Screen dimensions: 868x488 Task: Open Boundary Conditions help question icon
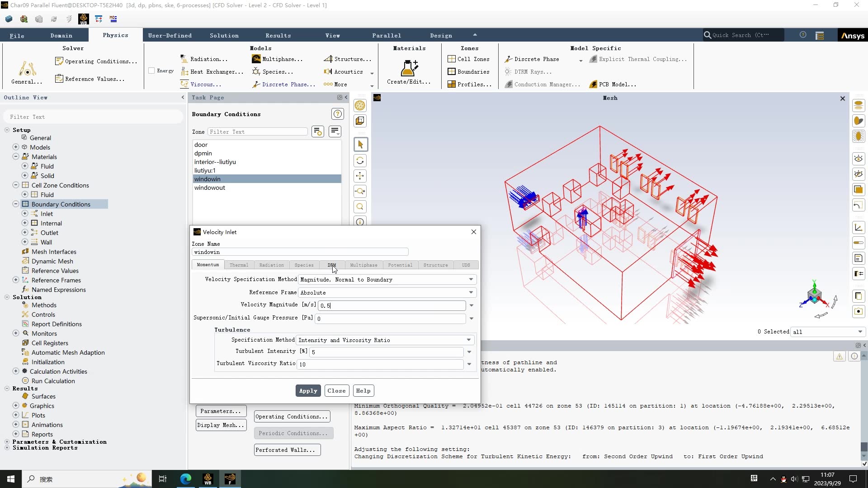click(337, 114)
